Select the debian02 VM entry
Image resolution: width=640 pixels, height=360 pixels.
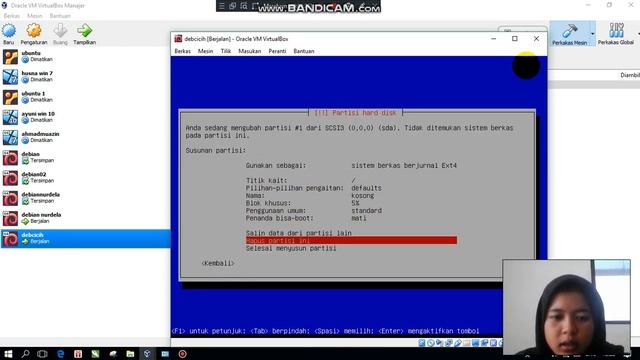coord(85,178)
